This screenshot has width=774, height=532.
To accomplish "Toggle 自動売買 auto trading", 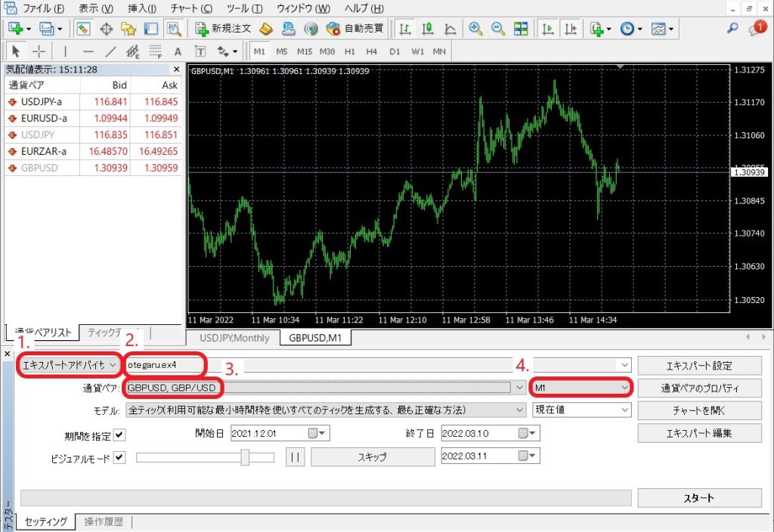I will (354, 29).
